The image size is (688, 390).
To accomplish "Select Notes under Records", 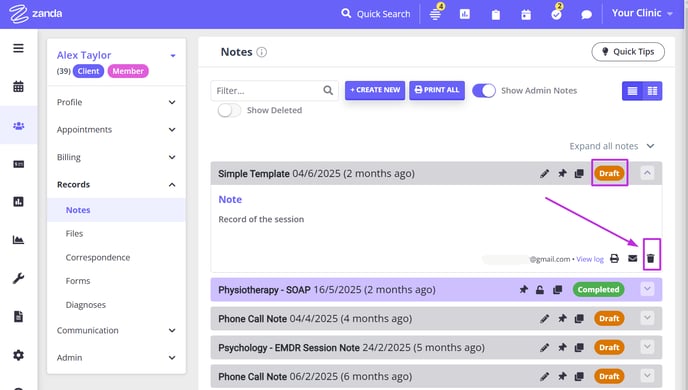I will 116,210.
